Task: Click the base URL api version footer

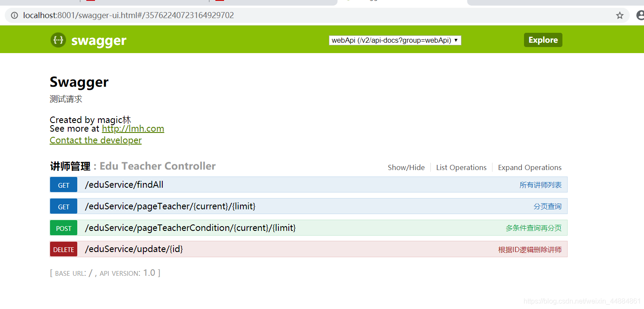Action: [105, 273]
